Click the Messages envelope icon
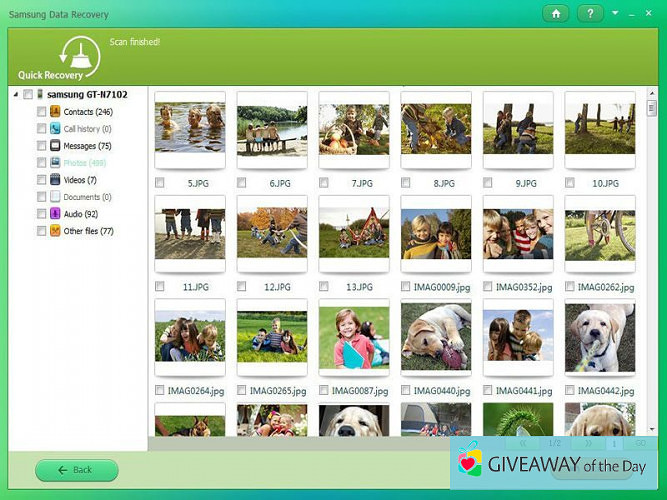 pos(55,145)
